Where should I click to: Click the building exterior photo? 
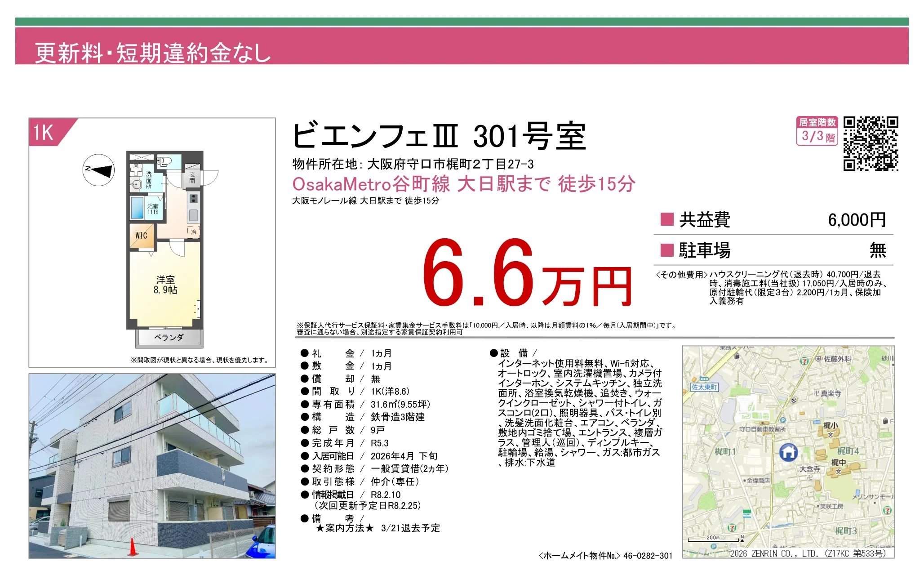pos(152,466)
